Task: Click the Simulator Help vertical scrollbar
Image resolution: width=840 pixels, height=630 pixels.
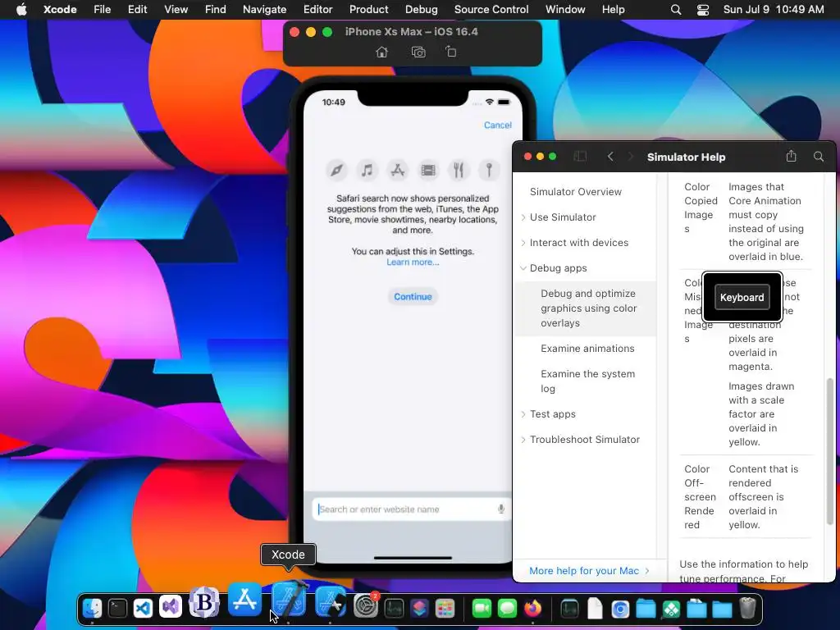Action: [830, 450]
